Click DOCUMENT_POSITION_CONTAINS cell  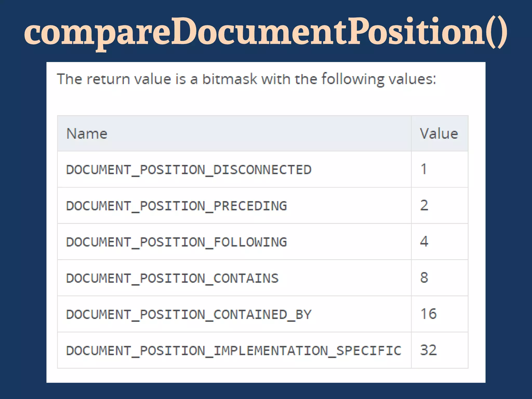coord(172,278)
